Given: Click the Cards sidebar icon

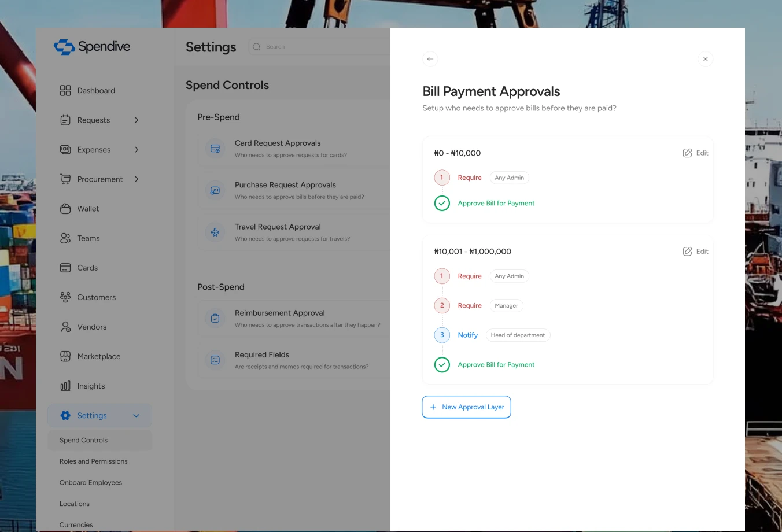Looking at the screenshot, I should [x=65, y=268].
